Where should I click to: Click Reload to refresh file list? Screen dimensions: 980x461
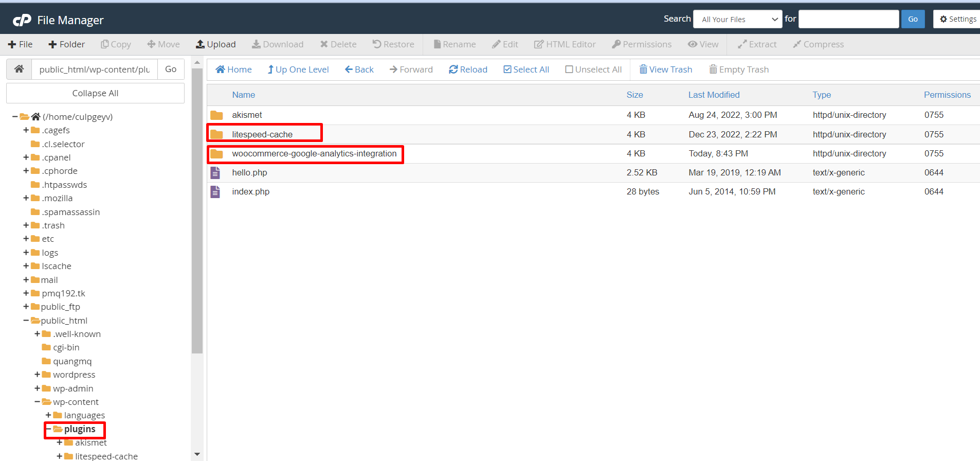coord(468,69)
